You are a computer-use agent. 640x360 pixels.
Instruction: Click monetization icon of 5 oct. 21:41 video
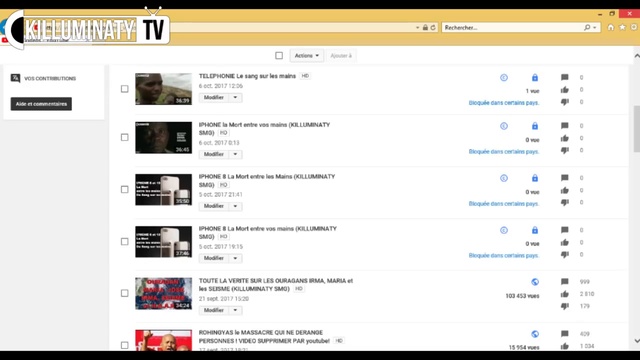pos(504,178)
